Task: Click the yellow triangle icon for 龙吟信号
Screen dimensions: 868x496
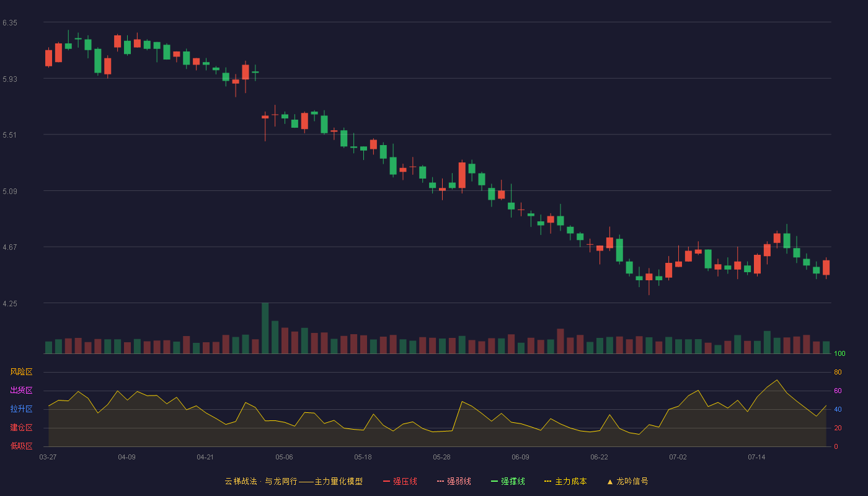Action: coord(610,481)
